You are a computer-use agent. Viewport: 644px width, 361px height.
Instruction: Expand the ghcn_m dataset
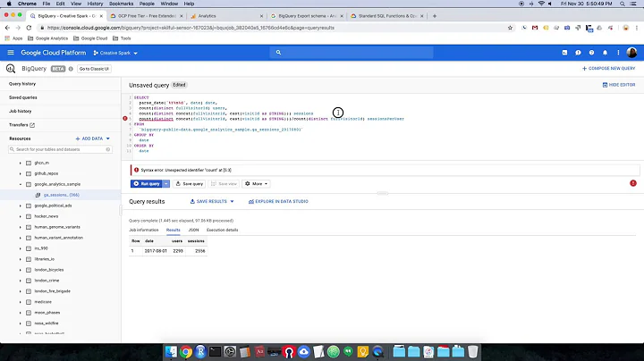click(20, 163)
